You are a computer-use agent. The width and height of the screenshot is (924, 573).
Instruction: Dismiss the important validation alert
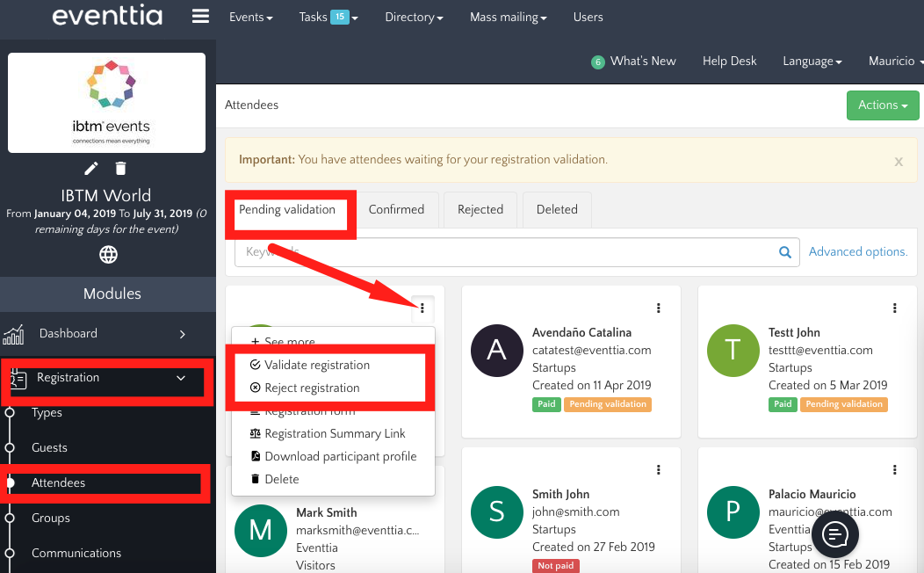(x=899, y=162)
